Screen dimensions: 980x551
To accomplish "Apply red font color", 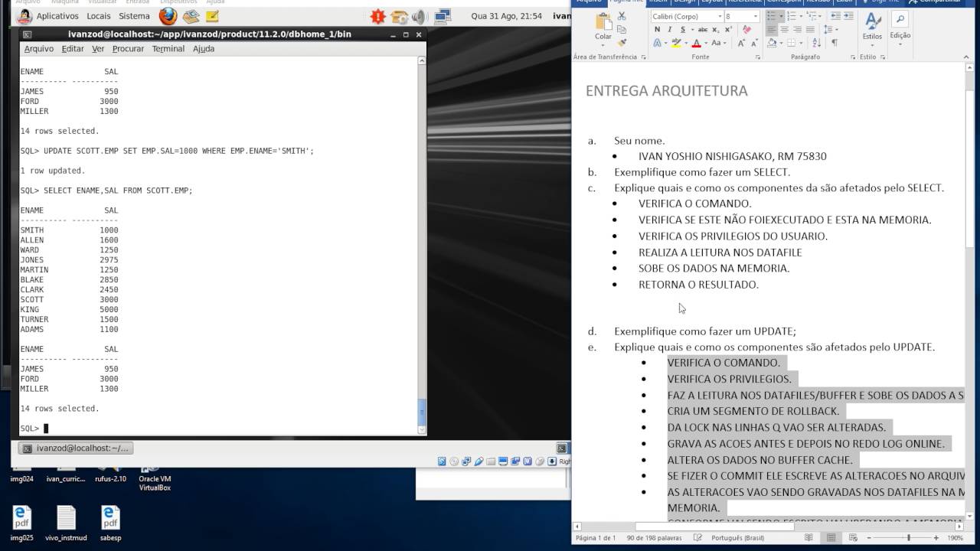I will [x=696, y=43].
